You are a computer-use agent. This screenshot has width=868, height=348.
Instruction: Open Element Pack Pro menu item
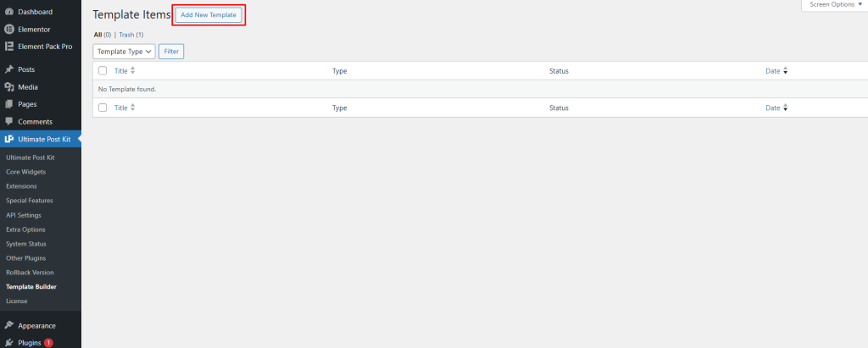click(46, 47)
